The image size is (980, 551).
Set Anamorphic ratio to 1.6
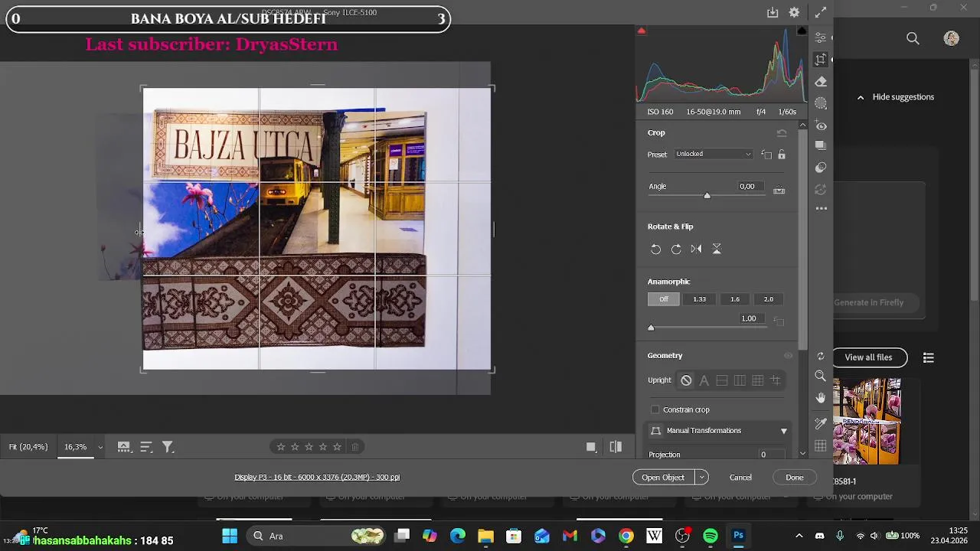coord(735,299)
